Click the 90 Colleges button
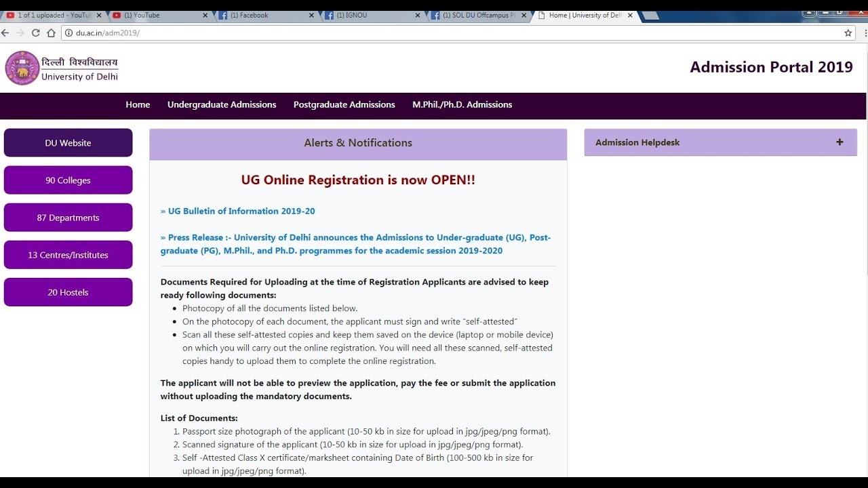 point(68,180)
